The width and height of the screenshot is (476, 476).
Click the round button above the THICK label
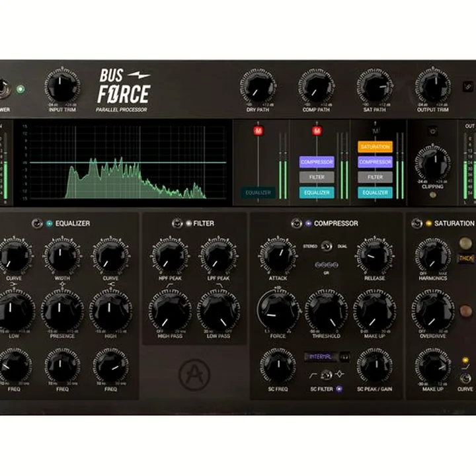(465, 243)
